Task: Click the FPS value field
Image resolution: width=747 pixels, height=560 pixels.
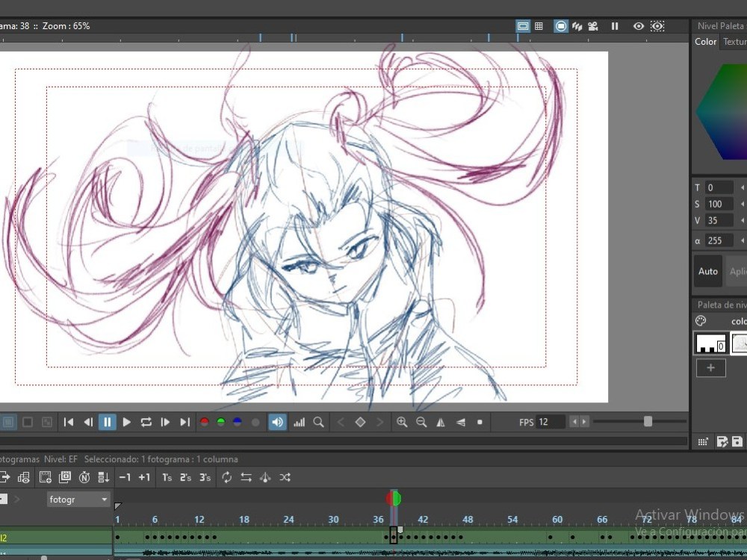Action: (x=551, y=422)
